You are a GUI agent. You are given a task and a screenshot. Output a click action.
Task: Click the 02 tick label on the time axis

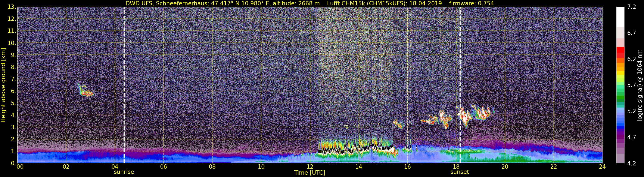click(x=66, y=167)
